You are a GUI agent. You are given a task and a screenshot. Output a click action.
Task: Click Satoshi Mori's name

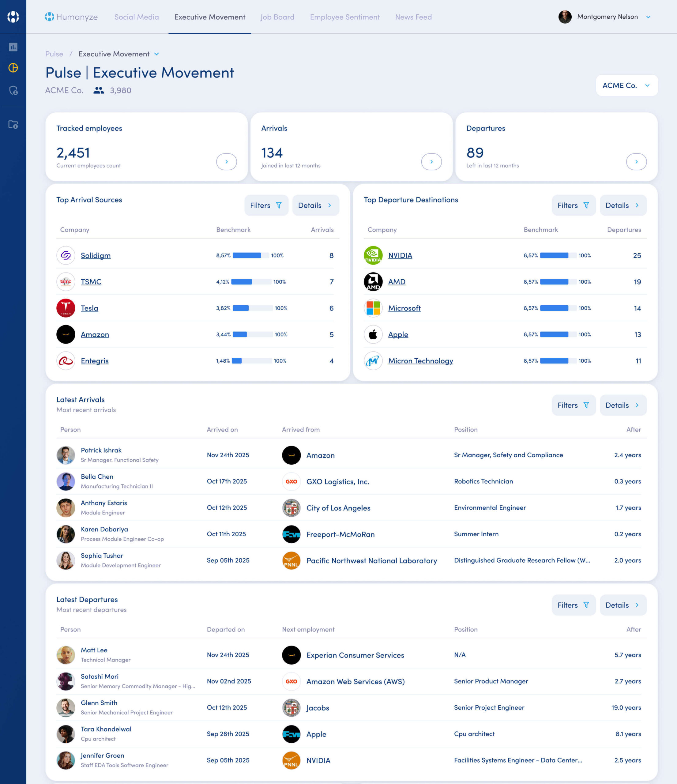pyautogui.click(x=100, y=677)
